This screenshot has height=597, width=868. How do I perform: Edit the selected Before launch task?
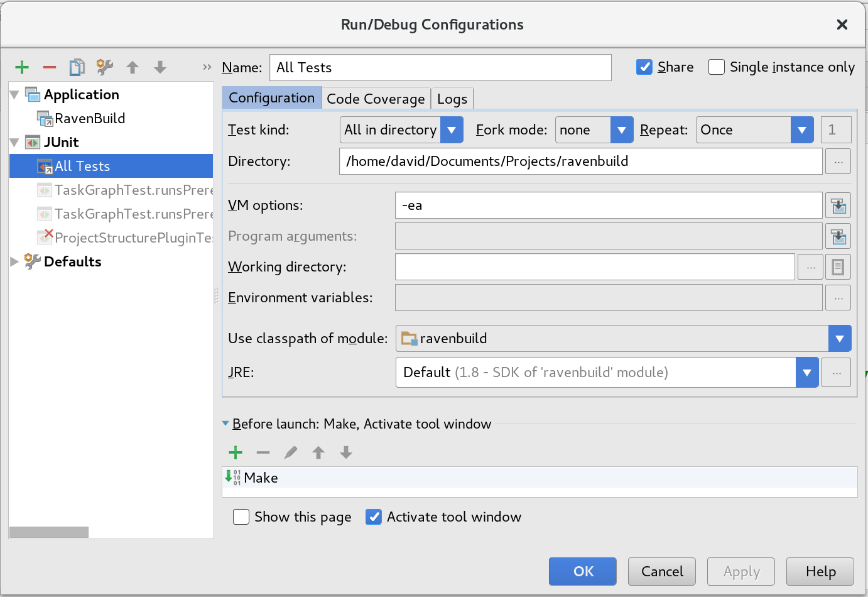(x=291, y=452)
